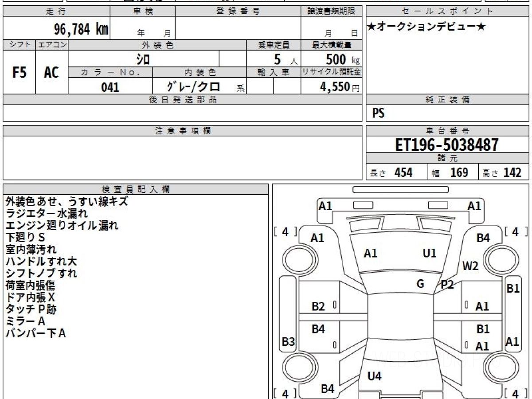Image resolution: width=532 pixels, height=399 pixels.
Task: Select the note シフトノブすれ
Action: 41,273
